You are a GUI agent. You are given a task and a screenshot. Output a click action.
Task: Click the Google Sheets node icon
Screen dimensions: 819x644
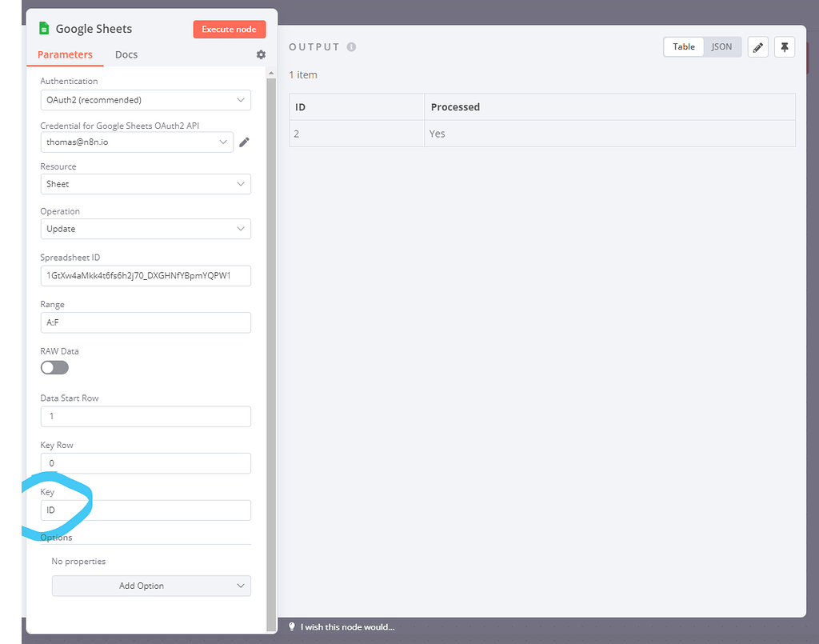[44, 28]
